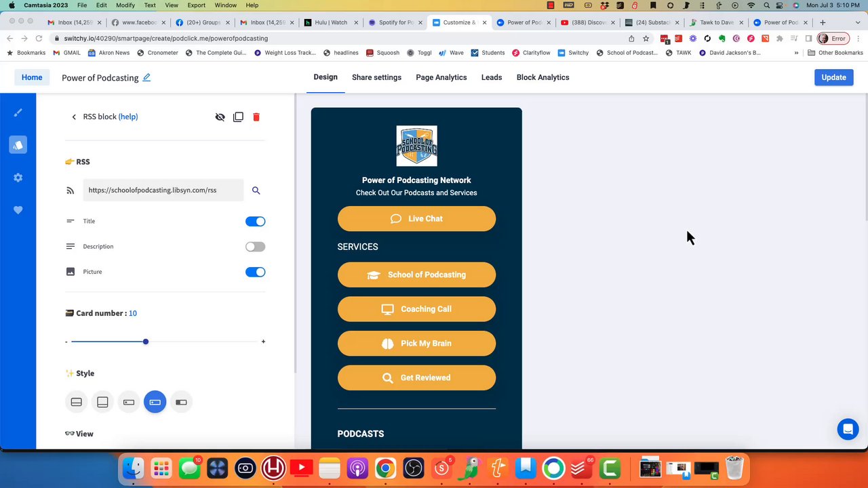Open Google Chrome from the Dock
The image size is (868, 488).
click(x=385, y=468)
